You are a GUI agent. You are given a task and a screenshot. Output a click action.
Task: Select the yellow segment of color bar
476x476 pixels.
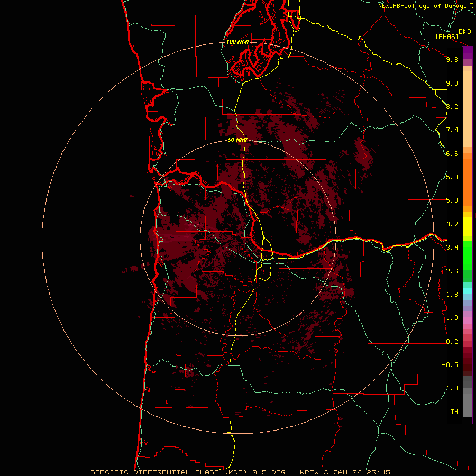tap(467, 226)
